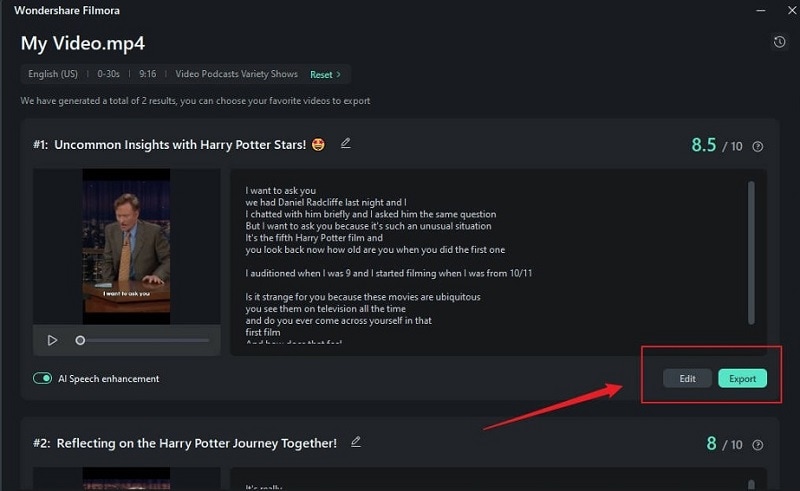
Task: Click transcript line "I want to ask you"
Action: 281,191
